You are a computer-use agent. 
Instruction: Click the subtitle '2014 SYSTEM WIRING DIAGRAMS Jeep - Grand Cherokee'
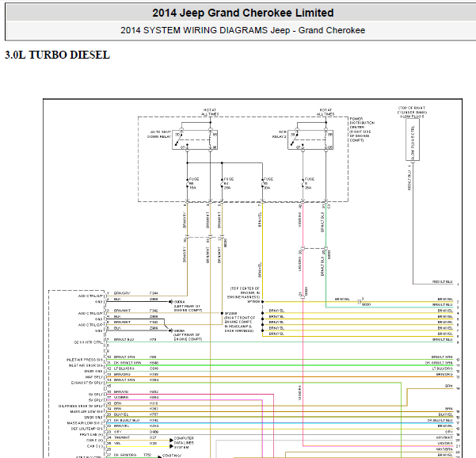[243, 30]
